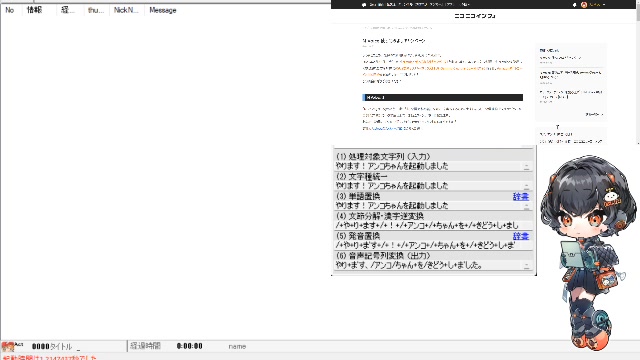640x360 pixels.
Task: Open 辞書 link next to (5) 発音置換
Action: pos(521,236)
